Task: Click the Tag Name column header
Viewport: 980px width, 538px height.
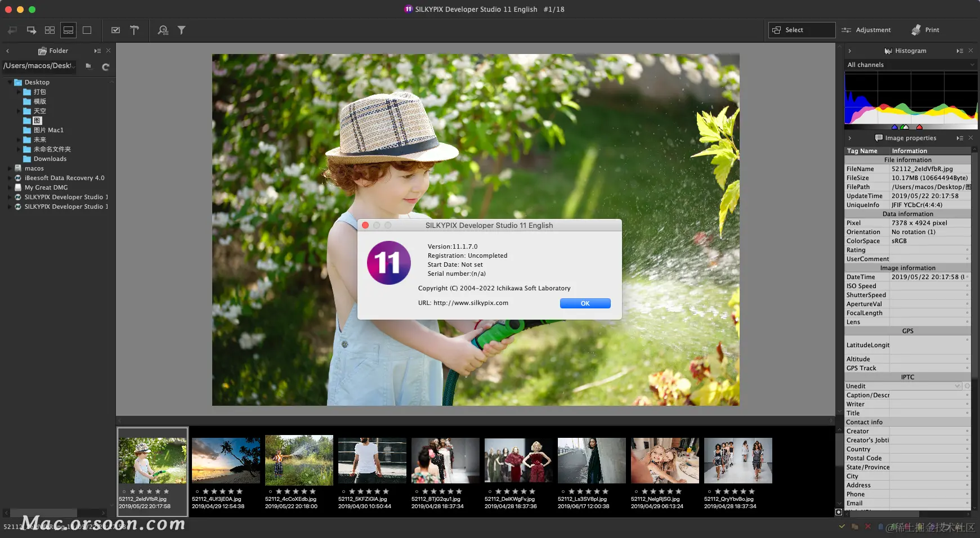Action: (867, 151)
